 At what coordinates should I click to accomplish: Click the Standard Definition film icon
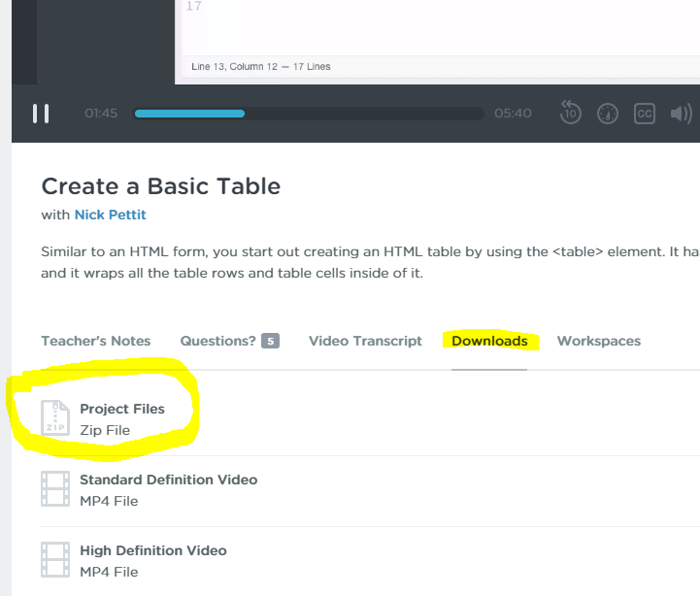tap(55, 488)
